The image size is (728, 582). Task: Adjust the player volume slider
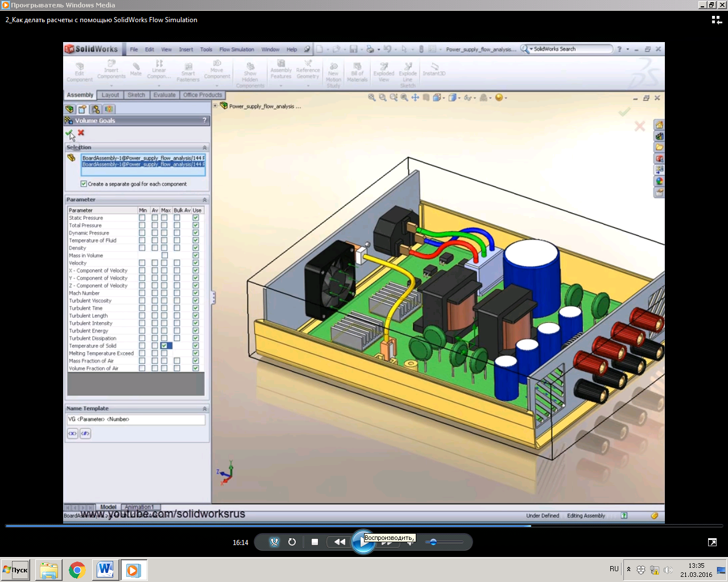[445, 542]
